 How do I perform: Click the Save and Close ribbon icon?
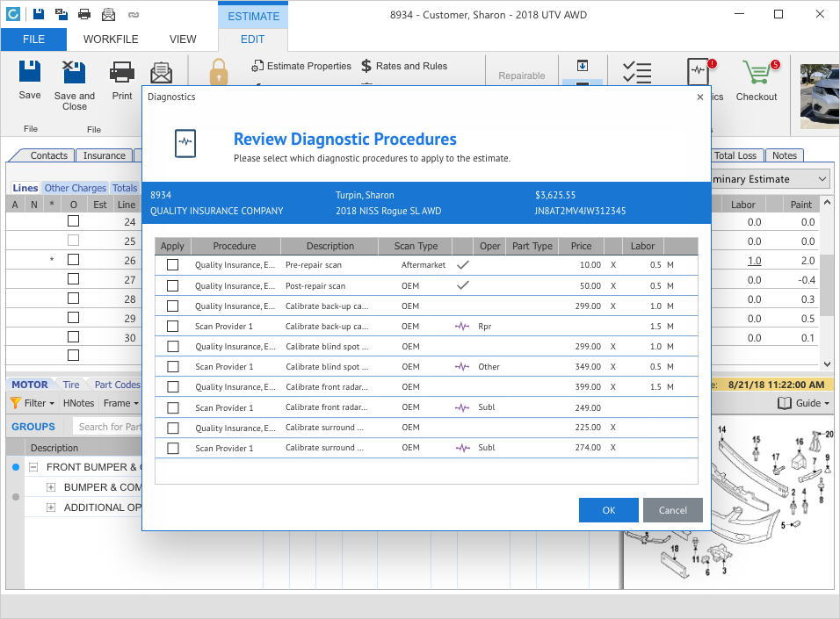[75, 73]
